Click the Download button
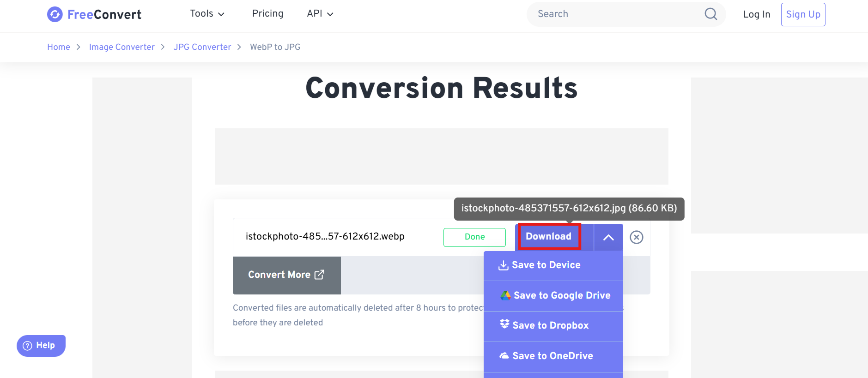This screenshot has height=378, width=868. tap(548, 236)
